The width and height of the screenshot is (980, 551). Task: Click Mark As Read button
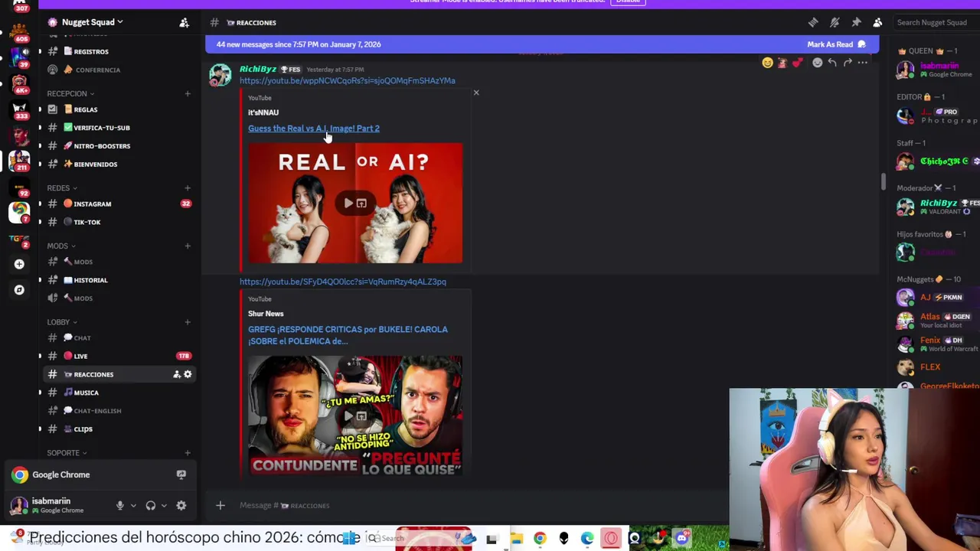click(836, 44)
